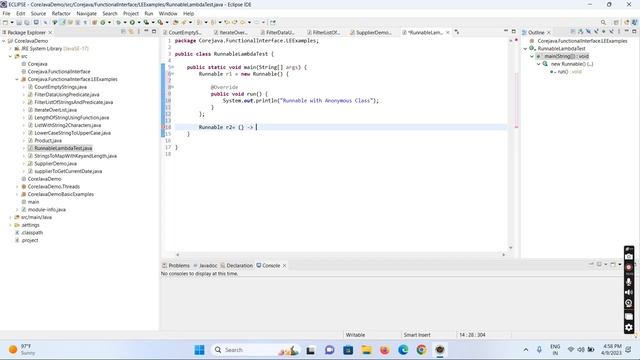Switch to the CountEmptyS... editor tab
Image resolution: width=640 pixels, height=360 pixels.
182,32
